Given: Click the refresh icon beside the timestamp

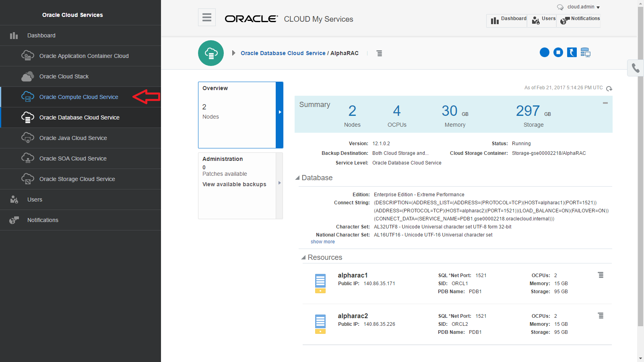Looking at the screenshot, I should point(609,88).
